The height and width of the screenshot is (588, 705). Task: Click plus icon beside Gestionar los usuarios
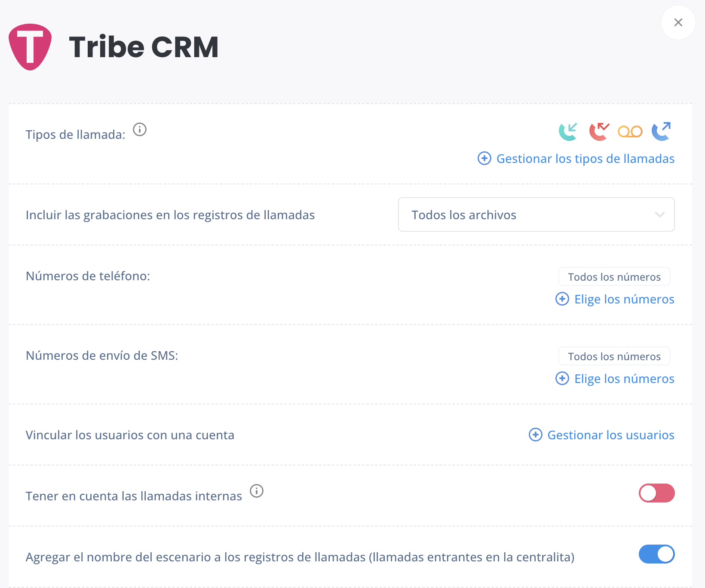535,435
